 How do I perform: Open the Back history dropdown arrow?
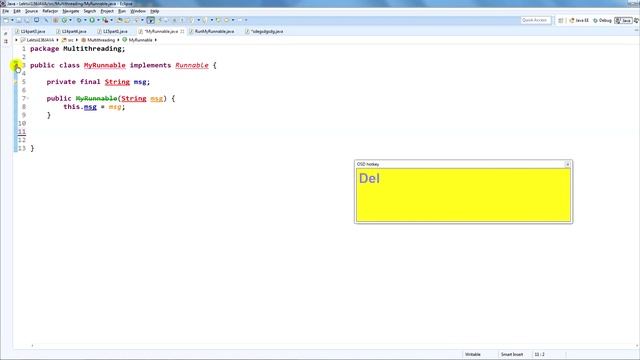click(233, 20)
